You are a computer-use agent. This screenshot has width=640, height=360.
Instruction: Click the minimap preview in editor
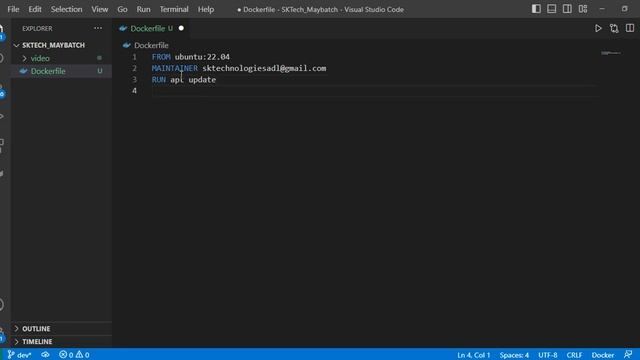pos(611,53)
